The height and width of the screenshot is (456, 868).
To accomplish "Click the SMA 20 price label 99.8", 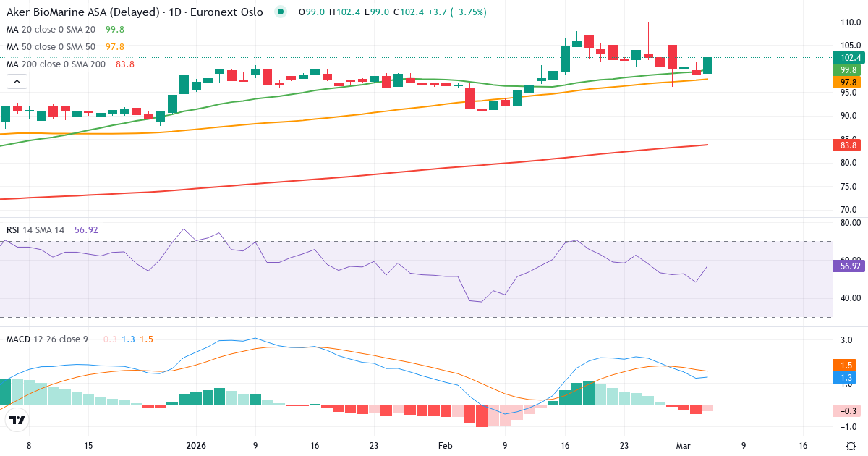I will pos(847,69).
